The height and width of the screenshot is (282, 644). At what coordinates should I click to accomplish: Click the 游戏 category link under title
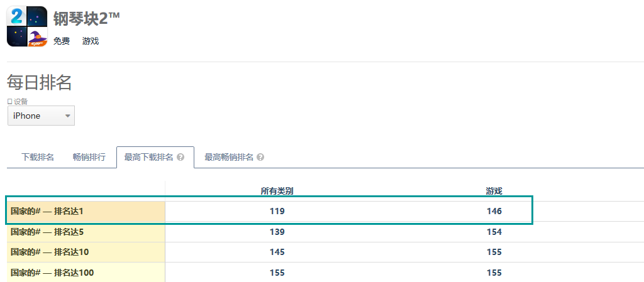pyautogui.click(x=91, y=41)
